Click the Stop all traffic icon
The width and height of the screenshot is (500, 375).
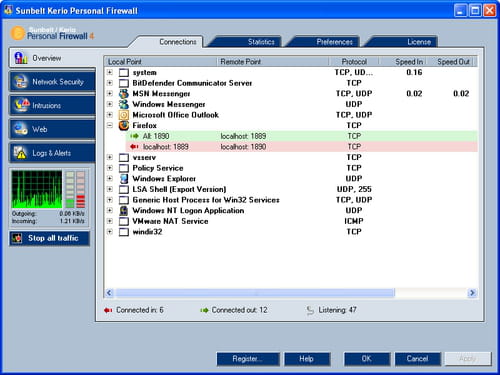click(x=17, y=238)
